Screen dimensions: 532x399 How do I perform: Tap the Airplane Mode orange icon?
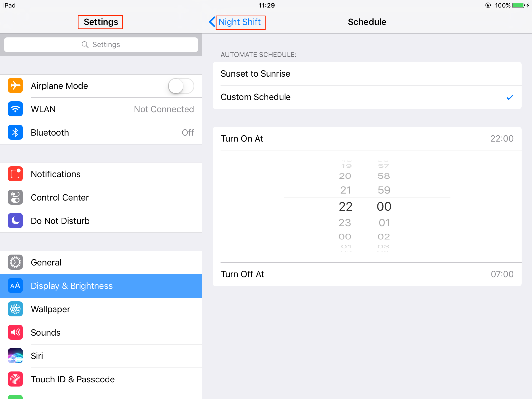[15, 85]
